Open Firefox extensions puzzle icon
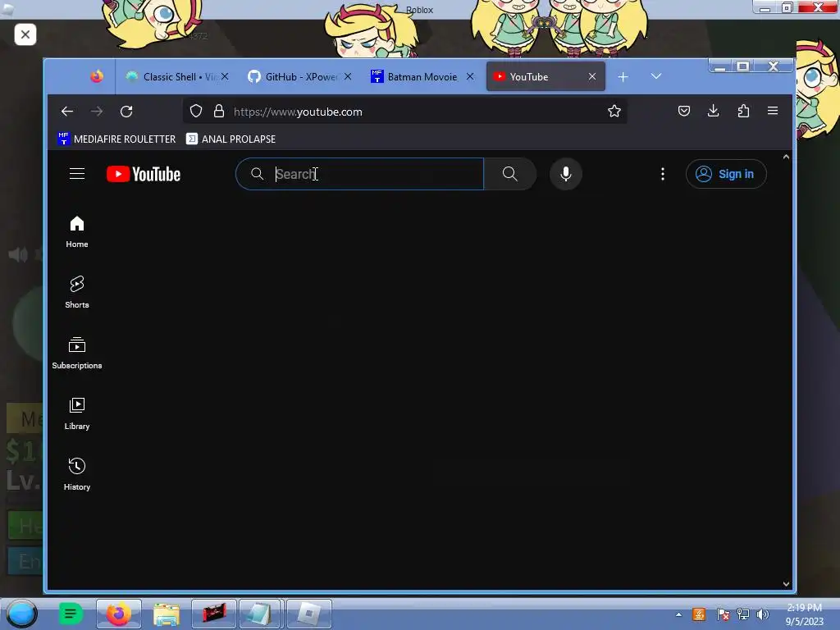840x630 pixels. [743, 111]
